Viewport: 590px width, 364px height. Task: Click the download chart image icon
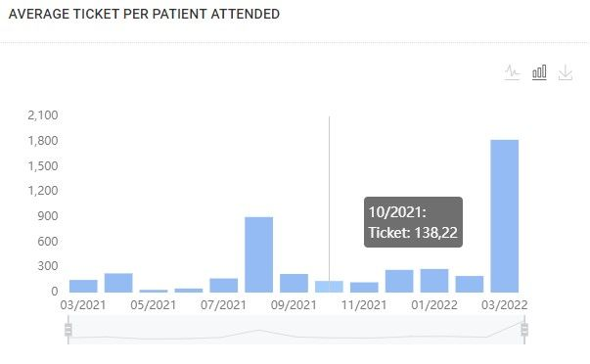[566, 72]
